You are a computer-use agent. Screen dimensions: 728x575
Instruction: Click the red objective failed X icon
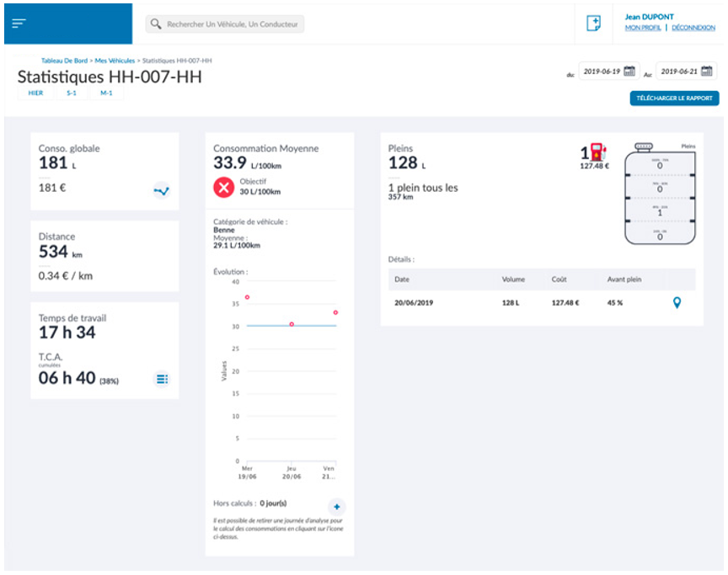(x=223, y=187)
